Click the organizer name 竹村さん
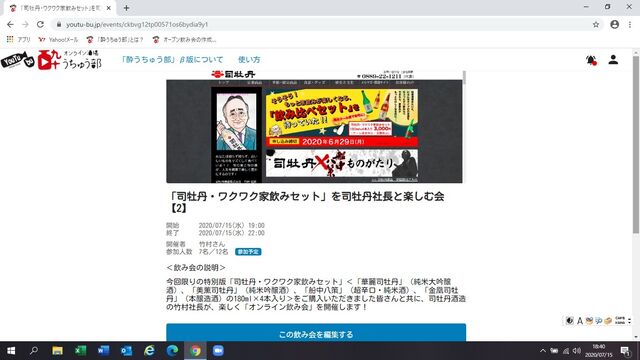This screenshot has height=360, width=640. point(212,244)
